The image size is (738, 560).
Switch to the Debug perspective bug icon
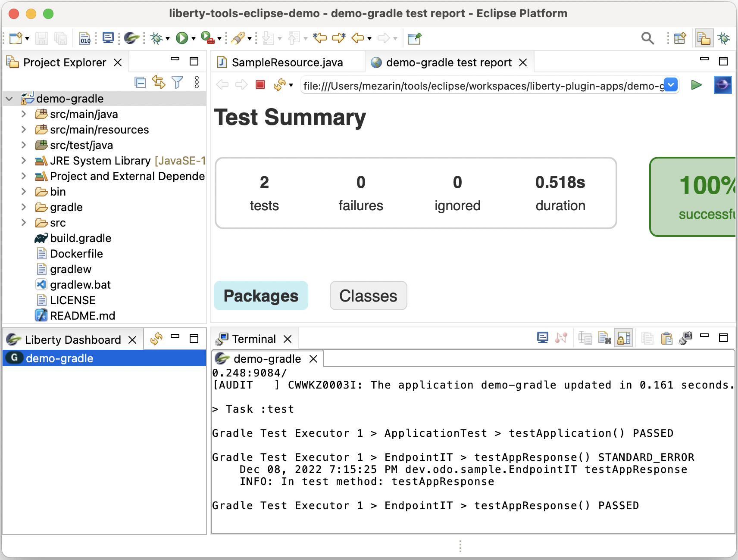[724, 38]
